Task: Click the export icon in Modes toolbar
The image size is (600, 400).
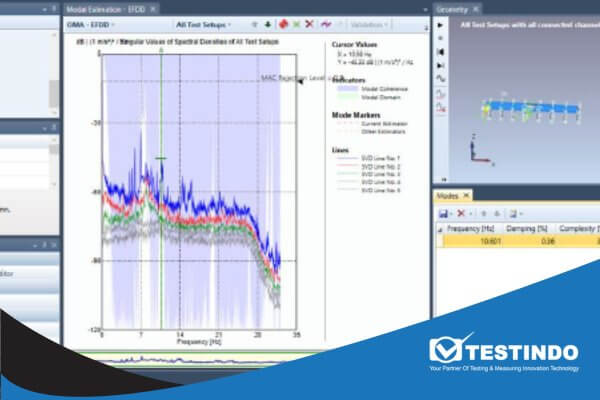Action: [513, 214]
